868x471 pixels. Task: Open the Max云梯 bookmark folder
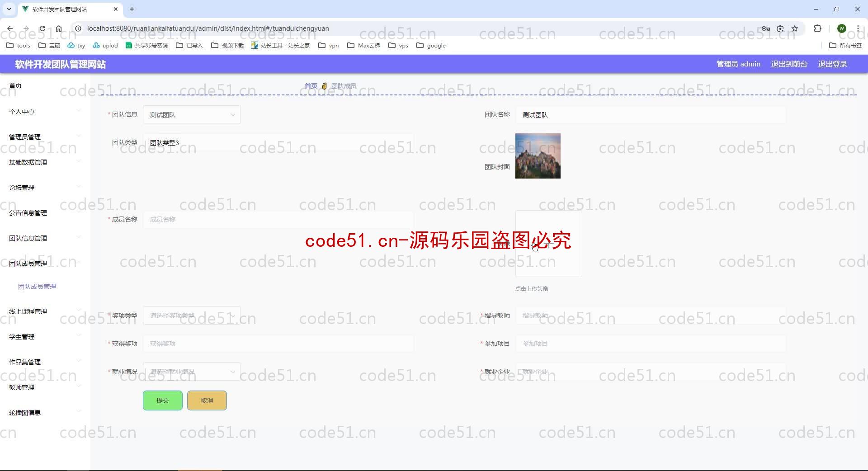click(363, 45)
